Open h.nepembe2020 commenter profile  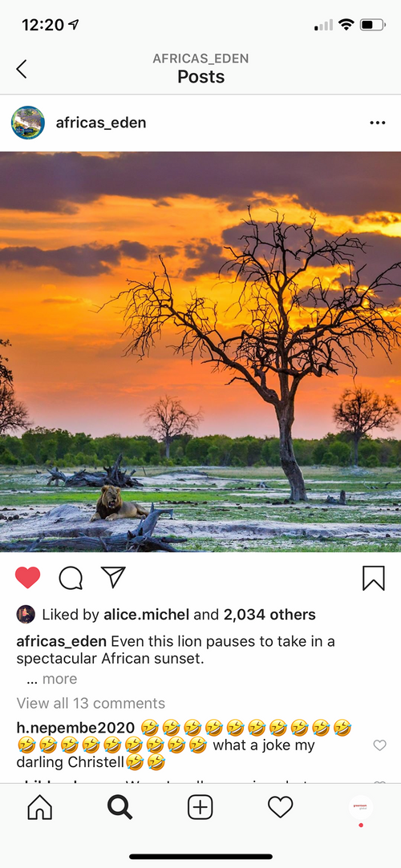[x=75, y=728]
